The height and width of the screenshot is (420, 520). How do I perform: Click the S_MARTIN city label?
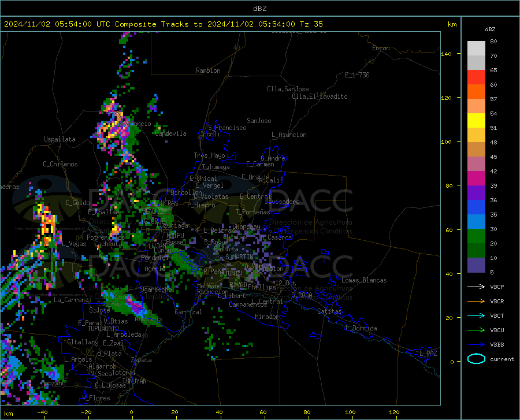tap(239, 257)
